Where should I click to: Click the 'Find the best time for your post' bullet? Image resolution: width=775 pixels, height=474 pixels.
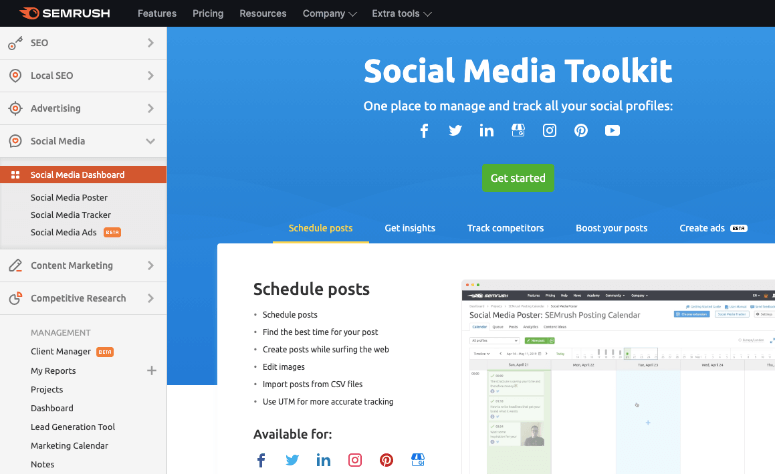pyautogui.click(x=320, y=332)
